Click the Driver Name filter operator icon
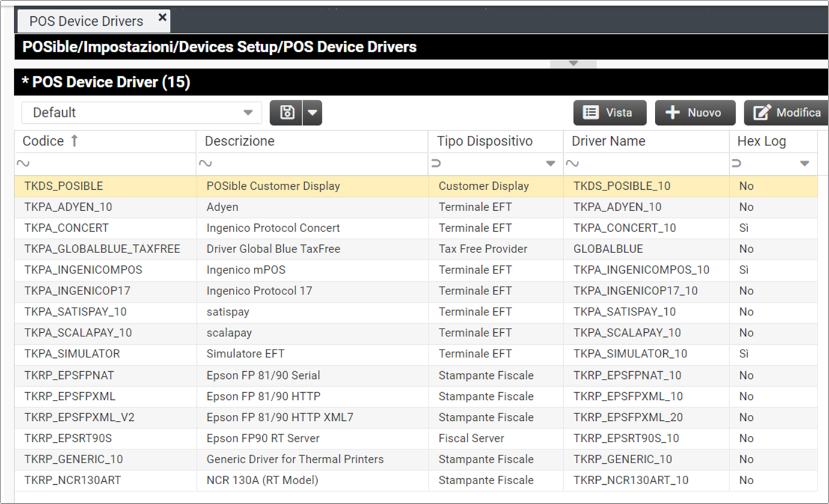The image size is (829, 504). pyautogui.click(x=572, y=163)
